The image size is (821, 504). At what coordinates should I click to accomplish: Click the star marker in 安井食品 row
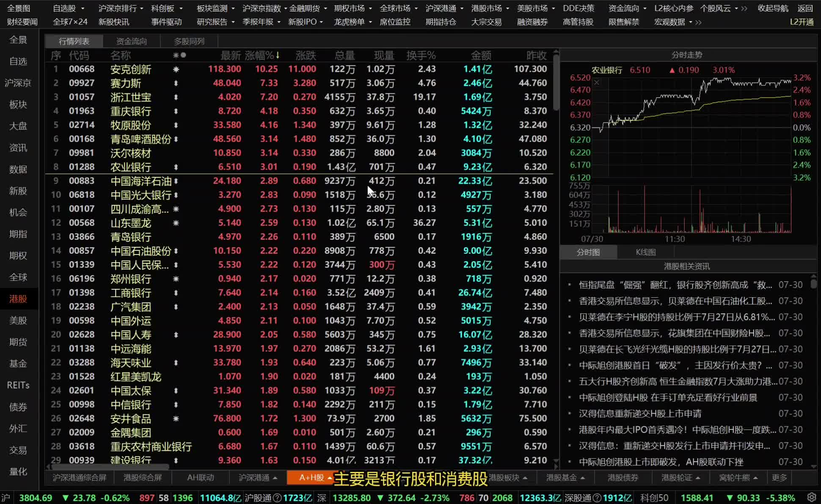pyautogui.click(x=176, y=418)
